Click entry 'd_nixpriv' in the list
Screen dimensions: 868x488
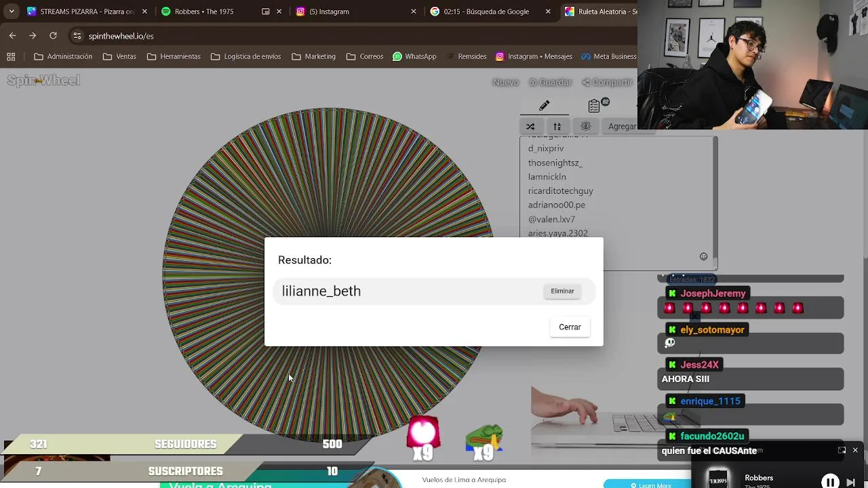point(545,148)
